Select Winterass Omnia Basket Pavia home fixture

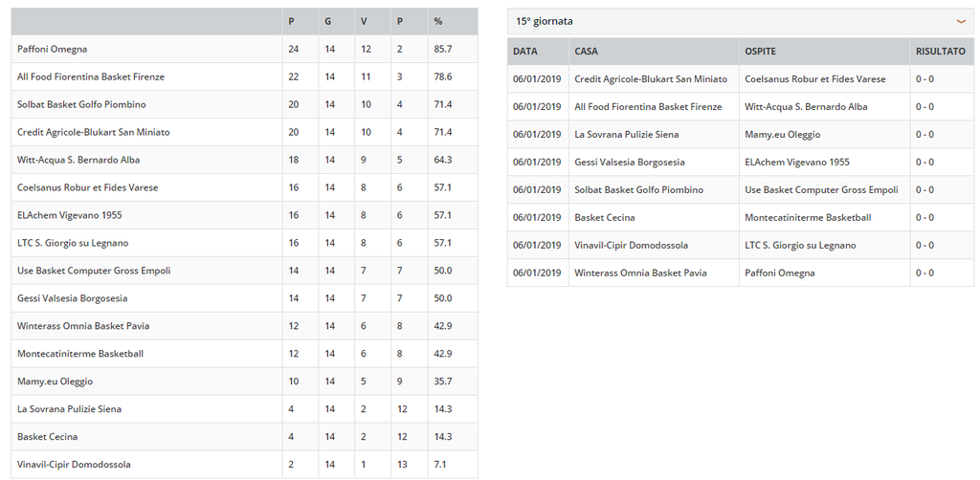coord(640,273)
